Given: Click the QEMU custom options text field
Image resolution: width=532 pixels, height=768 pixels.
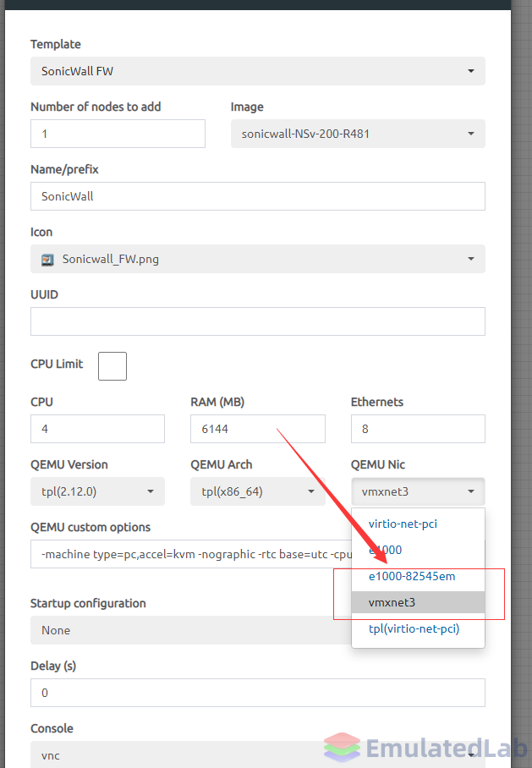Looking at the screenshot, I should [x=191, y=555].
